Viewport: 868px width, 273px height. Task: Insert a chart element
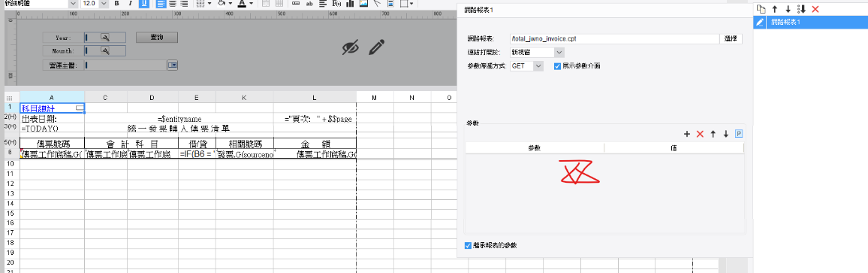tap(350, 3)
